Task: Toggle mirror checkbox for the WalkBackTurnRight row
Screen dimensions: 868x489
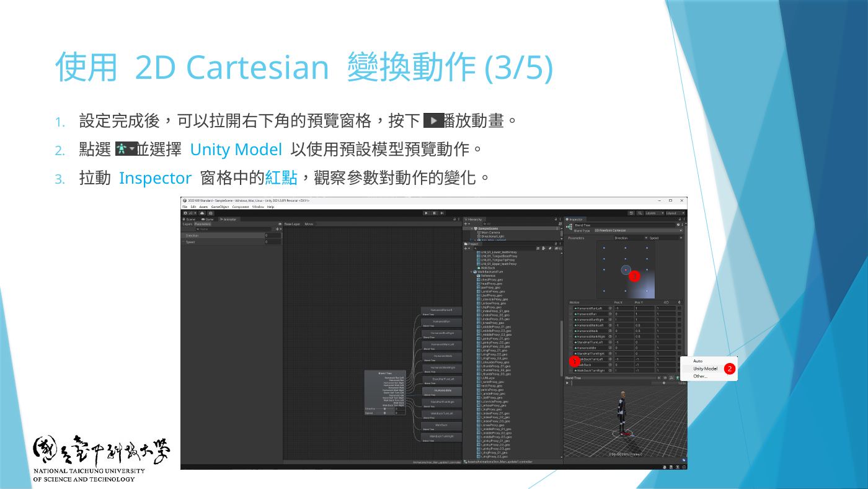Action: pyautogui.click(x=680, y=370)
